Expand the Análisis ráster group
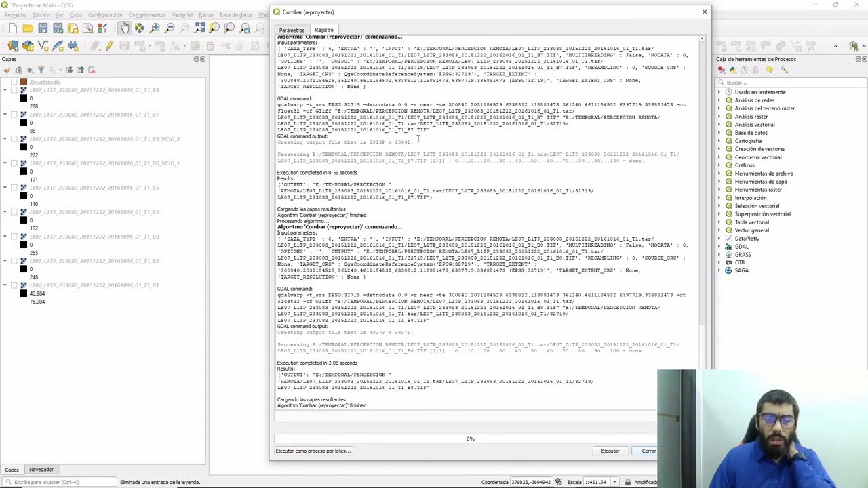Image resolution: width=868 pixels, height=488 pixels. (720, 116)
